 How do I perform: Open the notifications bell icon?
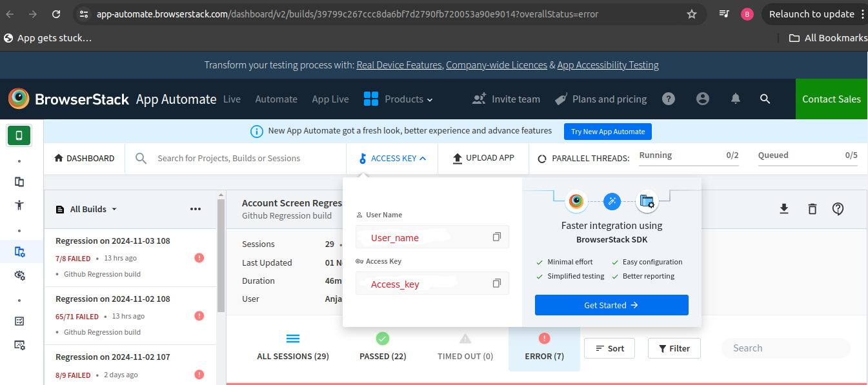[735, 99]
